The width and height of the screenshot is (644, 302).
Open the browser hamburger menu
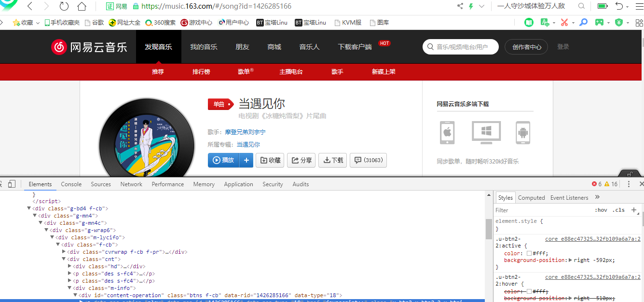[639, 6]
